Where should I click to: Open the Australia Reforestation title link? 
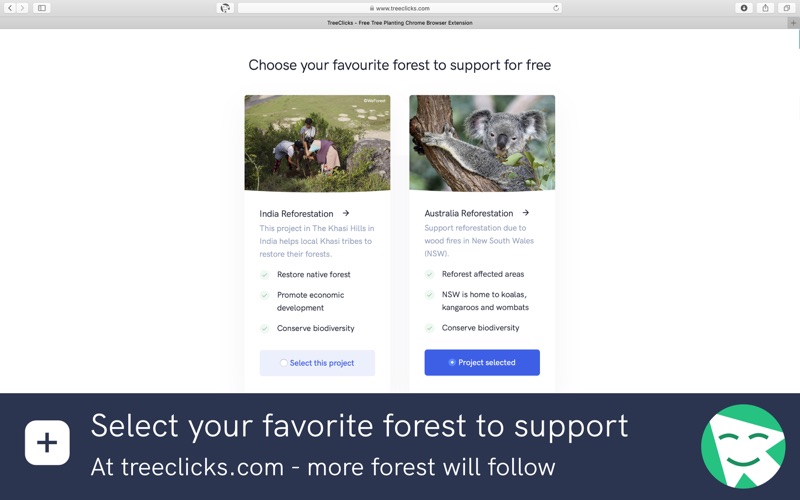(x=469, y=213)
